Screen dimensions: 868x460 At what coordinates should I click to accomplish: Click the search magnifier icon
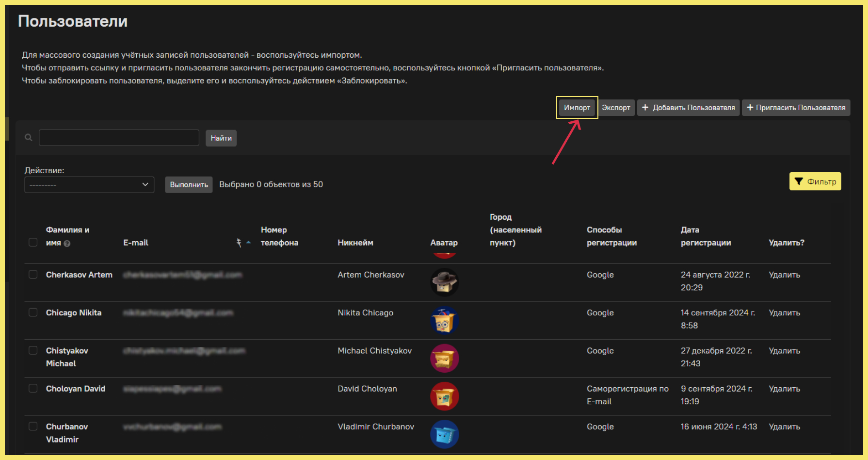pyautogui.click(x=29, y=138)
